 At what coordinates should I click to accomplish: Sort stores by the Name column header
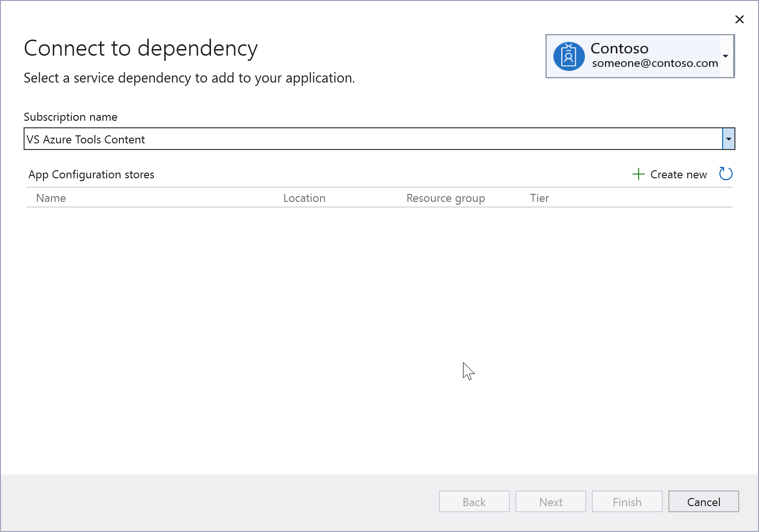[51, 198]
